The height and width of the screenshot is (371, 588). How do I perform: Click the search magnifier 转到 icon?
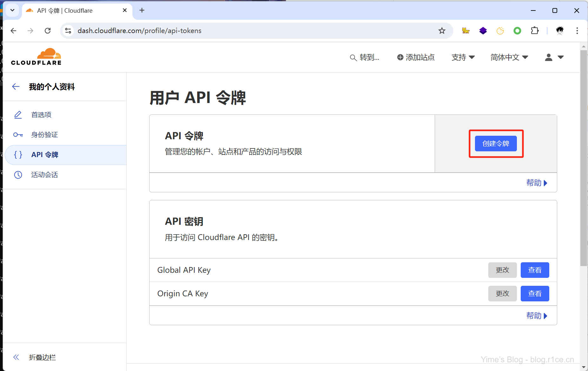click(353, 58)
